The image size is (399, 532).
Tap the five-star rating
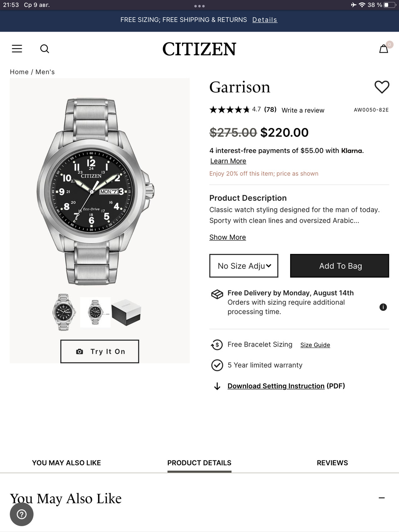(229, 110)
